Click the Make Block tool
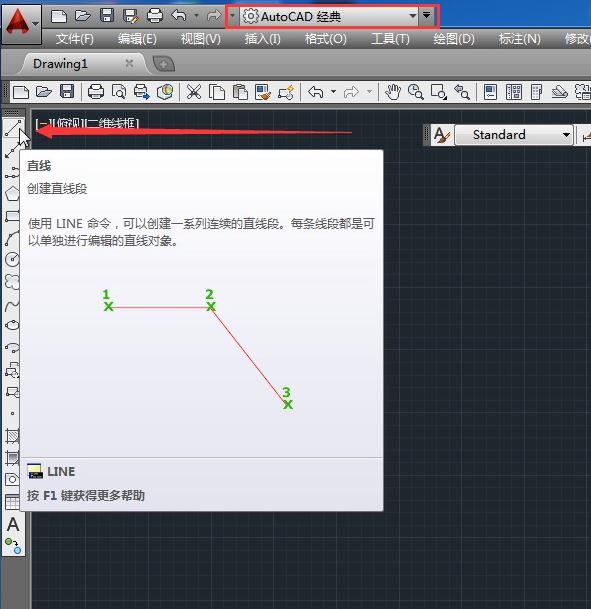This screenshot has height=609, width=591. 11,392
